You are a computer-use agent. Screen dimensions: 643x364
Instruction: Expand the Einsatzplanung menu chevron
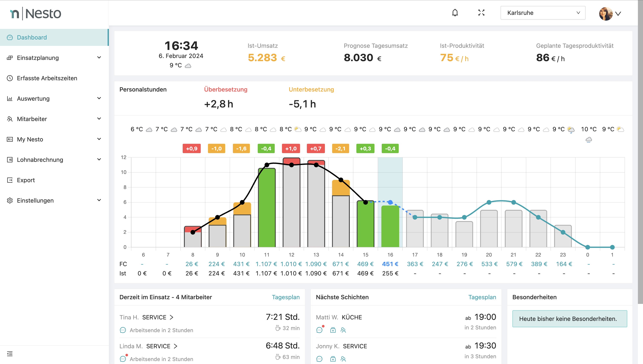click(99, 58)
